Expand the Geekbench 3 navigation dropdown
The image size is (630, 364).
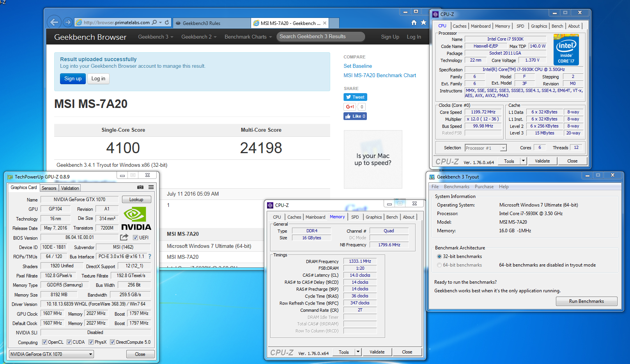point(156,37)
